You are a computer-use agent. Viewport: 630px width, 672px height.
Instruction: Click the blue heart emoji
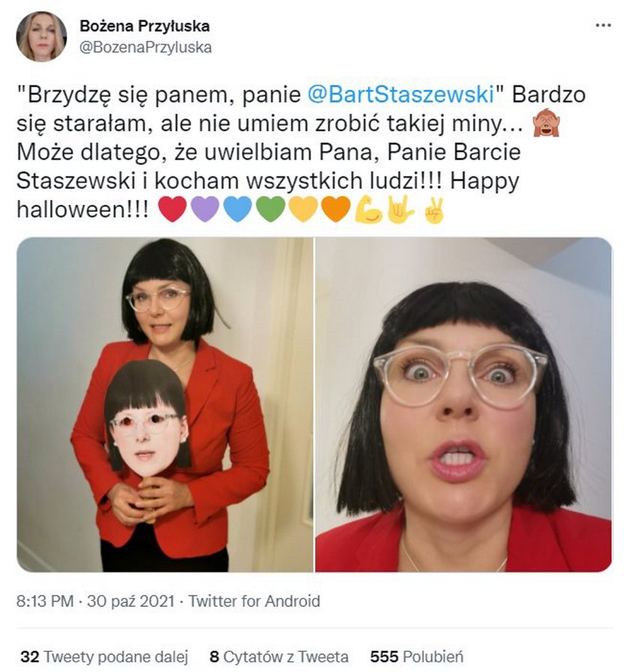(238, 209)
